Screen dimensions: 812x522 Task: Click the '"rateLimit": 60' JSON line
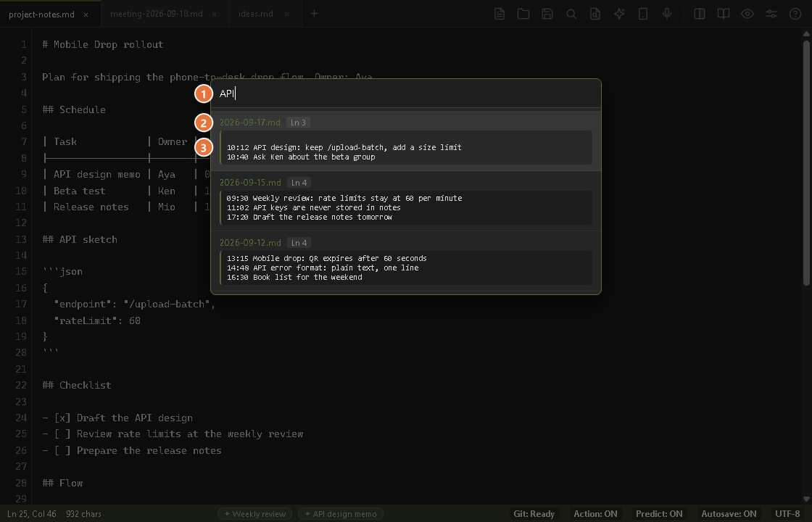click(x=97, y=320)
